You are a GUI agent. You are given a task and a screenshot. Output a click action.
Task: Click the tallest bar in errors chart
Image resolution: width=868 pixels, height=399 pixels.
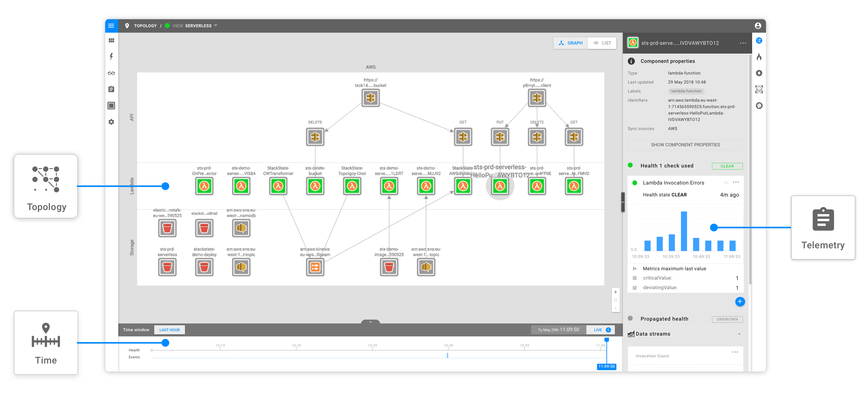[684, 231]
